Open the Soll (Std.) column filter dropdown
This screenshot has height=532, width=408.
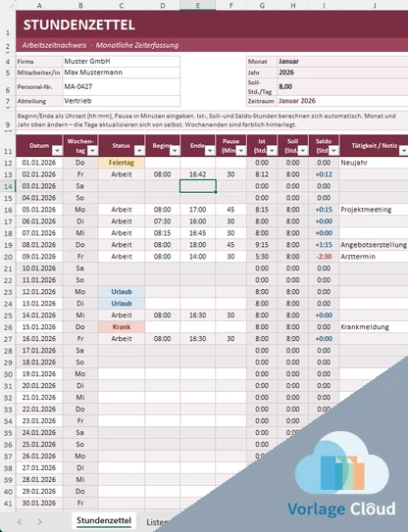[303, 150]
